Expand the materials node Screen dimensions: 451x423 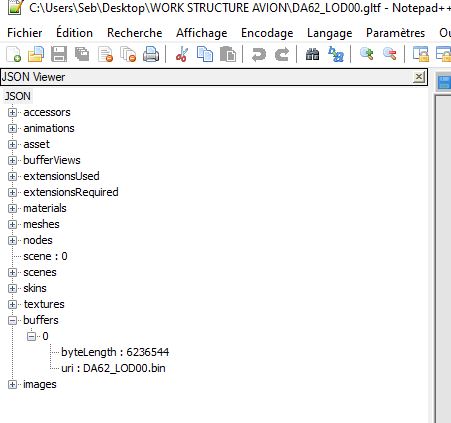(12, 209)
